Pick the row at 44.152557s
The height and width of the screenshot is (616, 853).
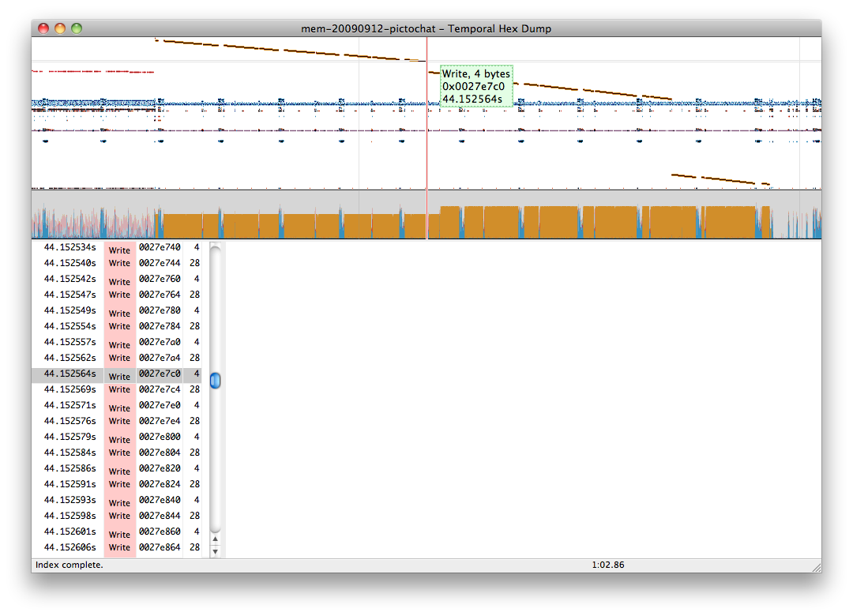116,342
